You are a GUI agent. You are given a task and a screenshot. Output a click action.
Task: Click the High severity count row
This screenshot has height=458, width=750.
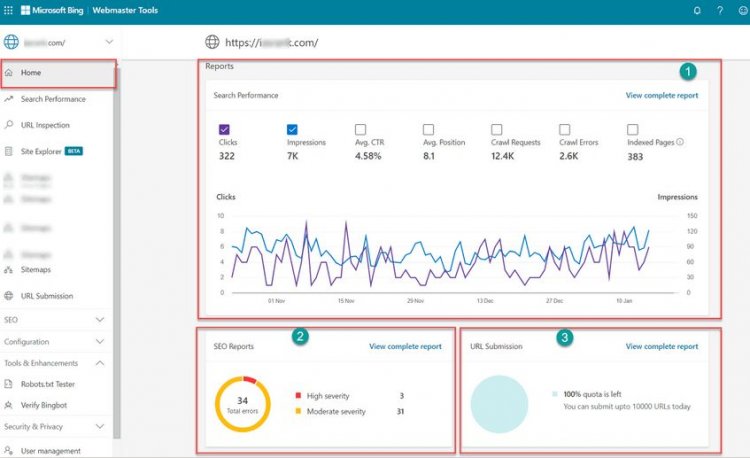click(x=350, y=396)
